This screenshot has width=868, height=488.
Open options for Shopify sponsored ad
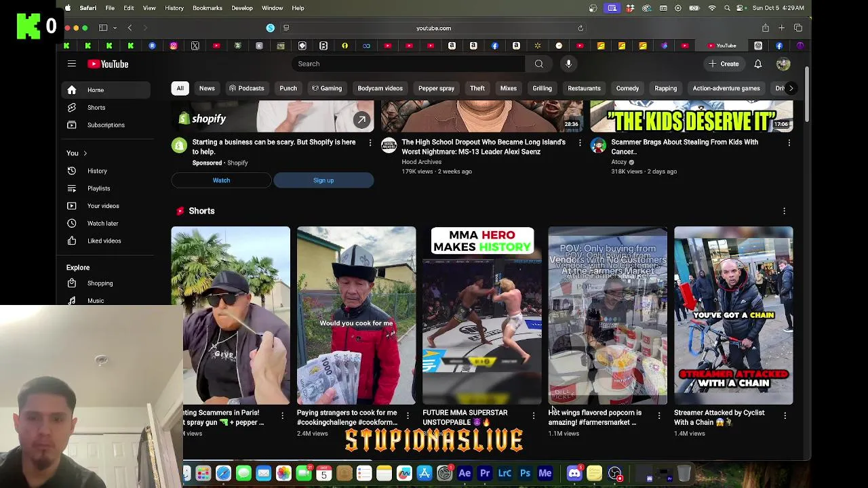pyautogui.click(x=370, y=143)
